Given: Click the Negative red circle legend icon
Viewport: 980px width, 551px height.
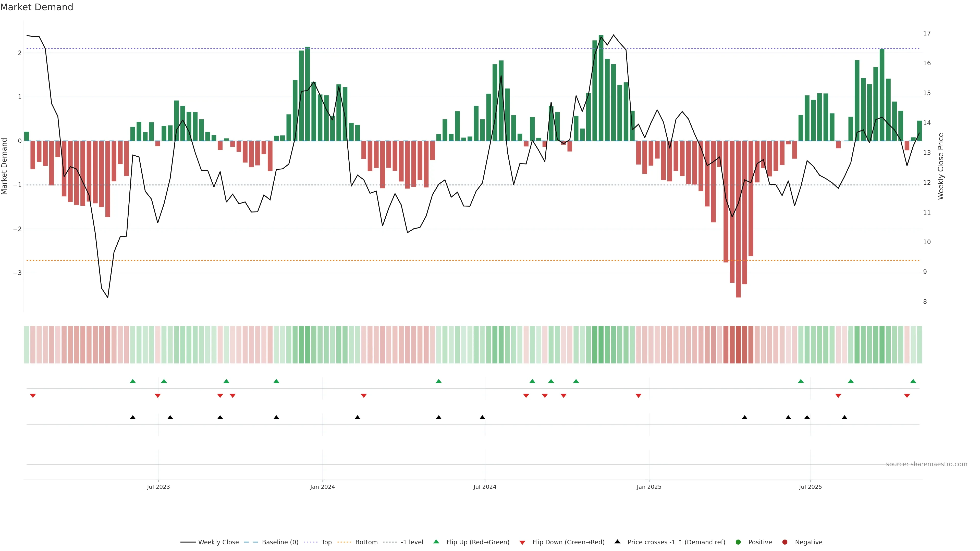Looking at the screenshot, I should tap(785, 542).
